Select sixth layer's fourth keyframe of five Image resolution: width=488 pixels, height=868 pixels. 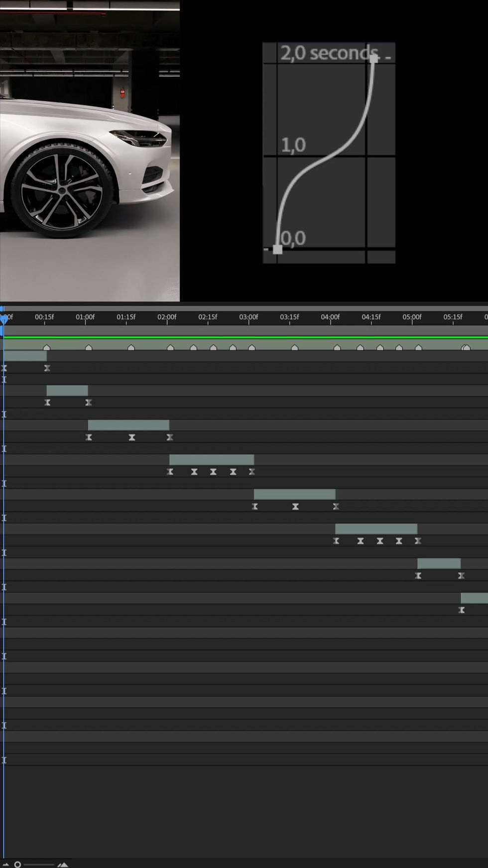pos(399,541)
